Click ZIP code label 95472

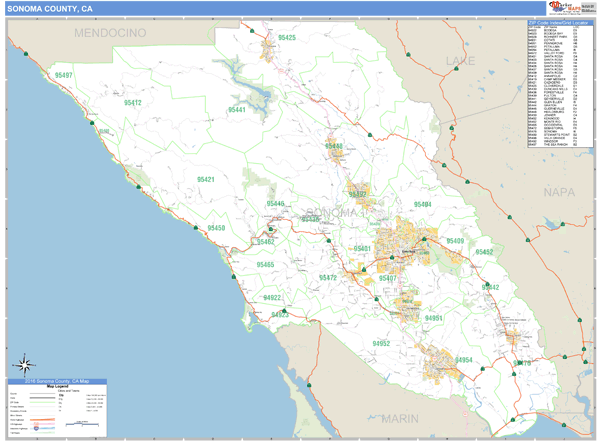328,278
